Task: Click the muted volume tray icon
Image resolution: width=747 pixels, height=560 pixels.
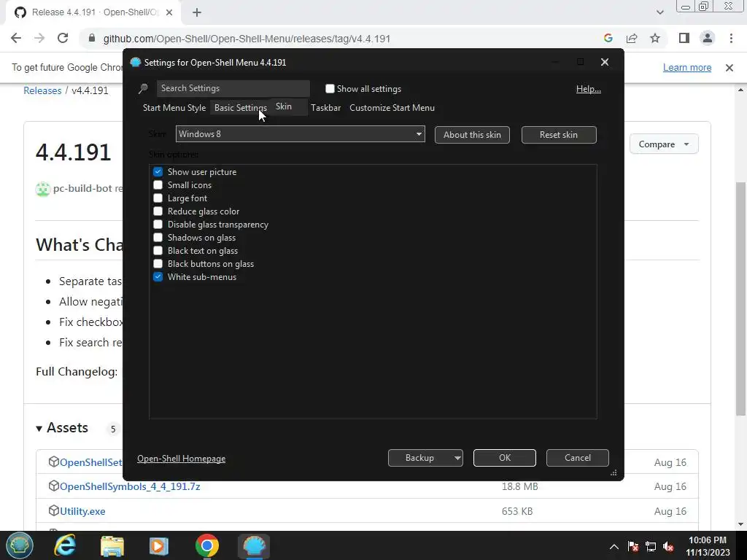Action: pos(668,547)
